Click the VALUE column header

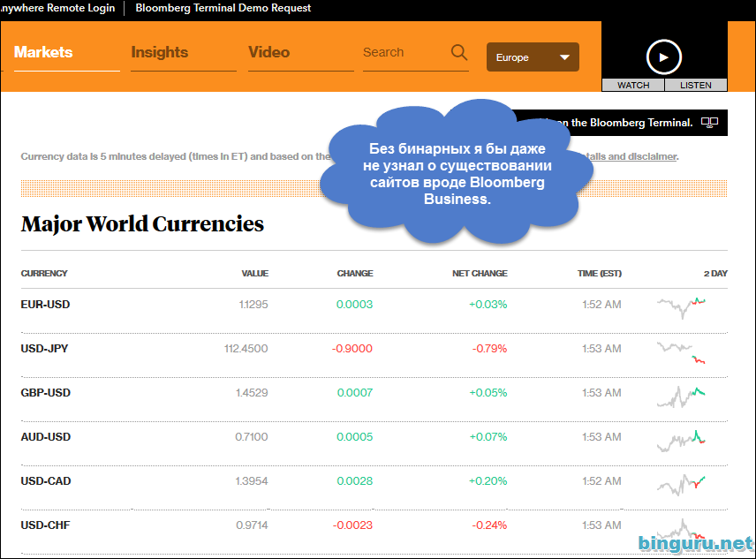[x=255, y=273]
